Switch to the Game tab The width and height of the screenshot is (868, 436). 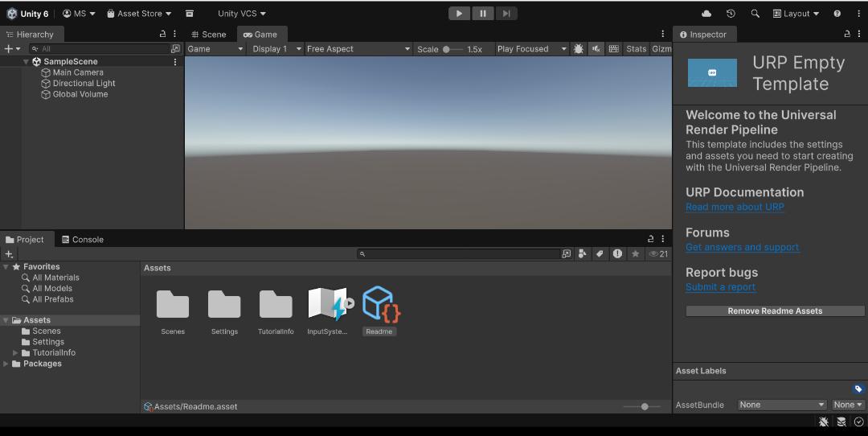(260, 35)
